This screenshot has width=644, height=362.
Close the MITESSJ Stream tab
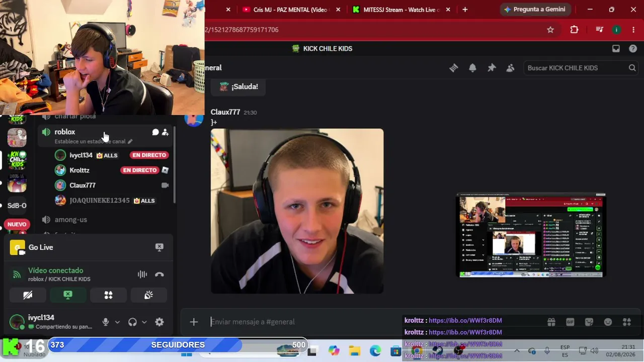449,10
